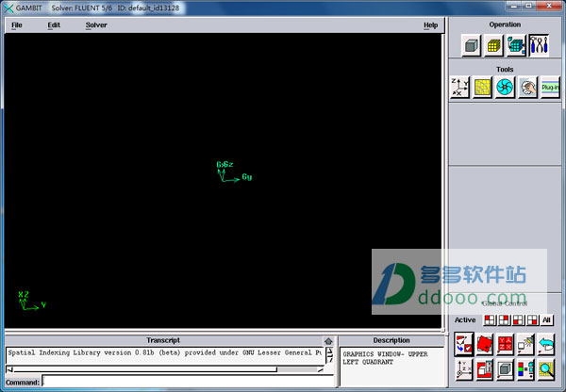Open the Plug-in tool button

click(x=550, y=87)
